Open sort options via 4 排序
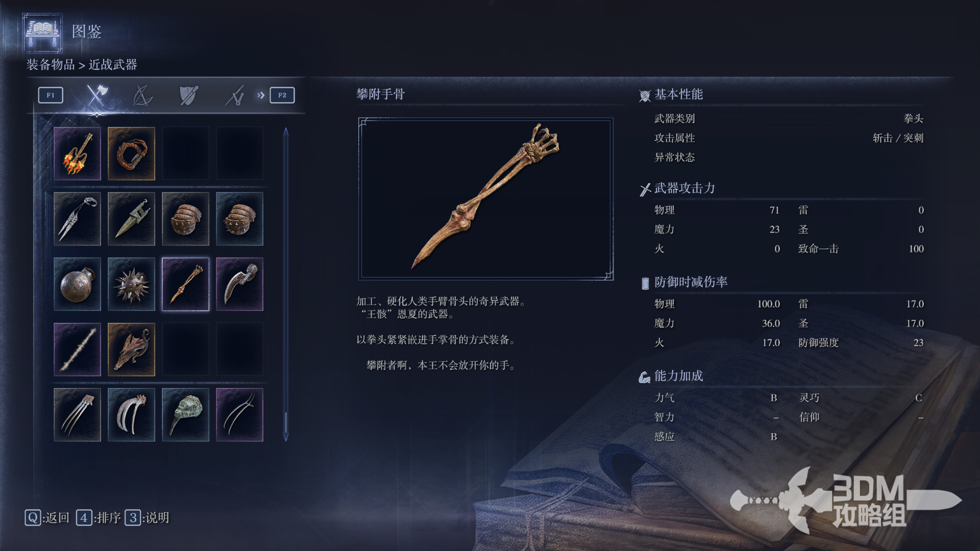Viewport: 980px width, 551px height. (x=99, y=518)
